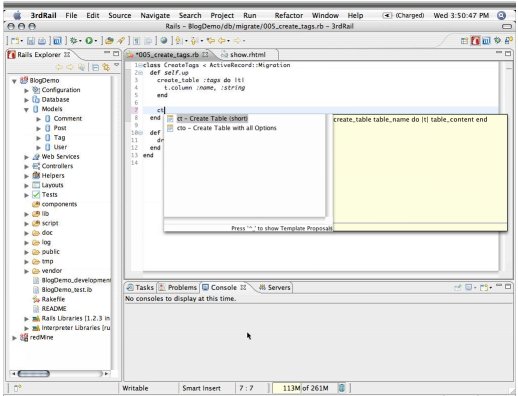Minimize the Rails Explorer view
Image resolution: width=518 pixels, height=396 pixels.
[x=107, y=53]
